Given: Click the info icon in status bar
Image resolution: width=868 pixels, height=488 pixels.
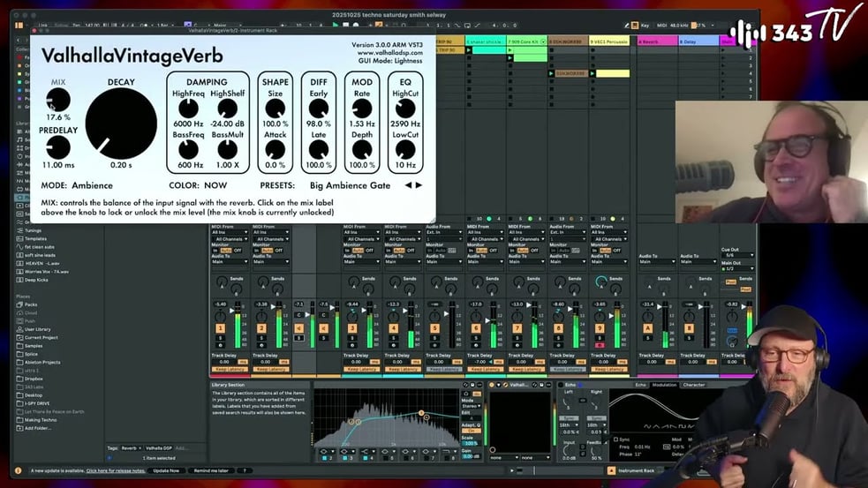Looking at the screenshot, I should click(x=19, y=471).
